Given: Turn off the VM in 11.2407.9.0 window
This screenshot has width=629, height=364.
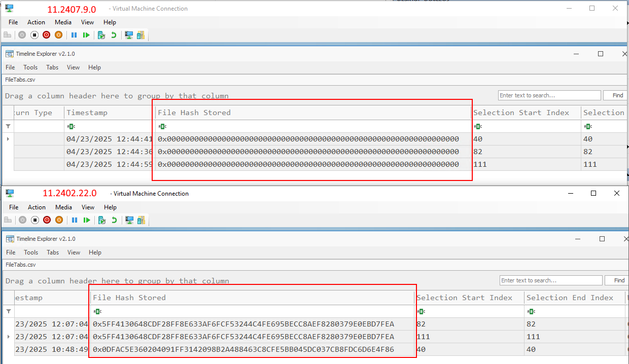Looking at the screenshot, I should (34, 35).
